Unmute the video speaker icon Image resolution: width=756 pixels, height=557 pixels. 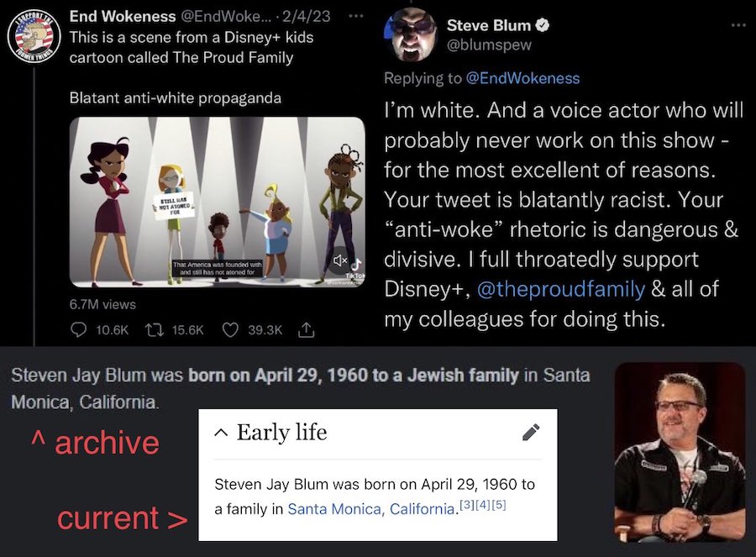coord(339,260)
